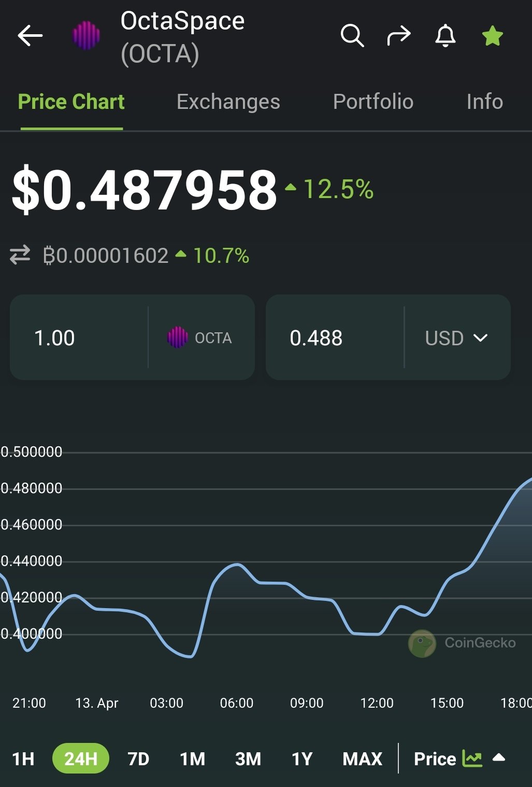Switch to the Exchanges tab
This screenshot has width=532, height=787.
228,102
